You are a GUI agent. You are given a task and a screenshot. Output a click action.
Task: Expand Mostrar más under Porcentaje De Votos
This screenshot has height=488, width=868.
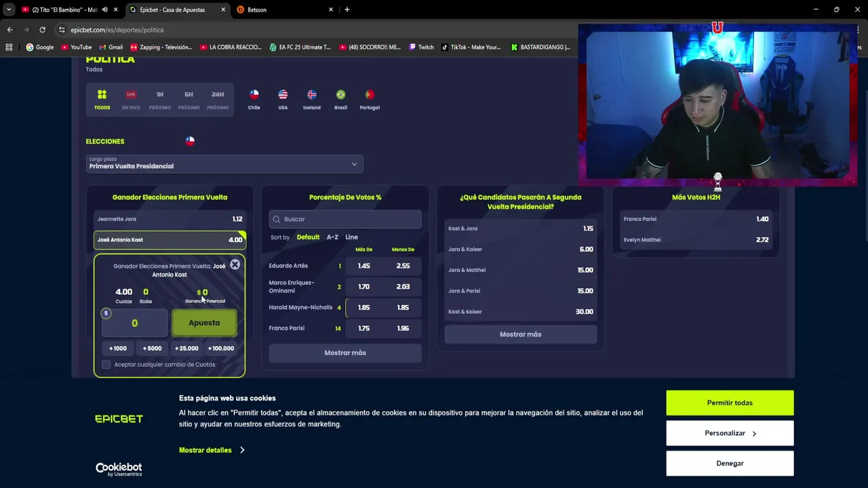click(x=345, y=353)
